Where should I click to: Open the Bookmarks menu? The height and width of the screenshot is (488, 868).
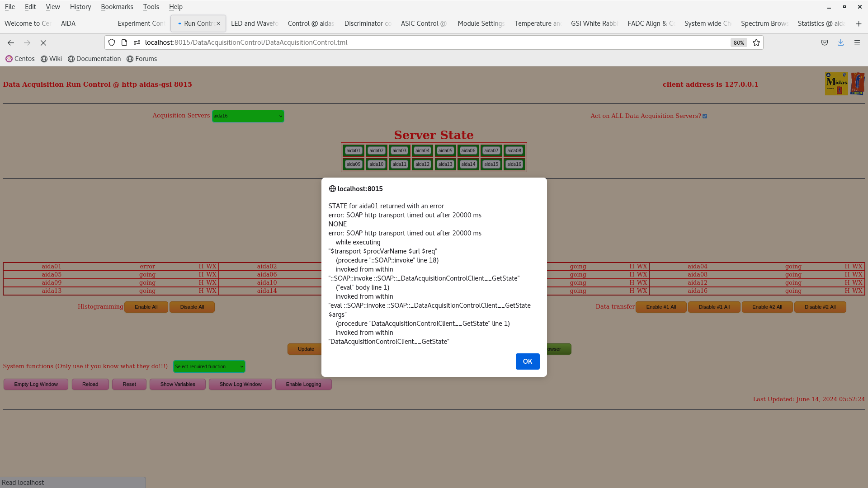117,7
